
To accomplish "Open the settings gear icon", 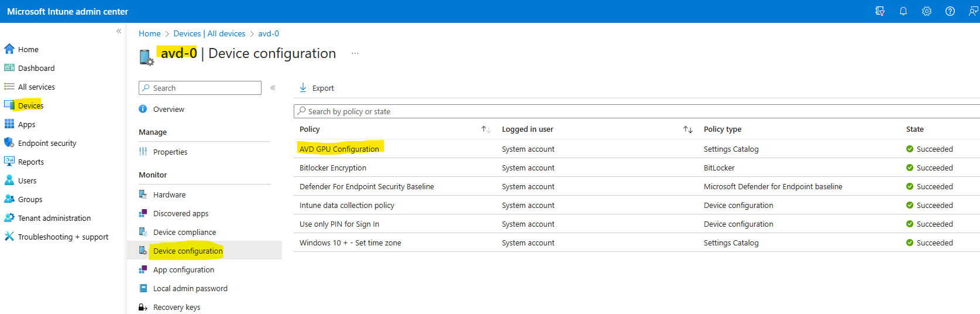I will [927, 11].
